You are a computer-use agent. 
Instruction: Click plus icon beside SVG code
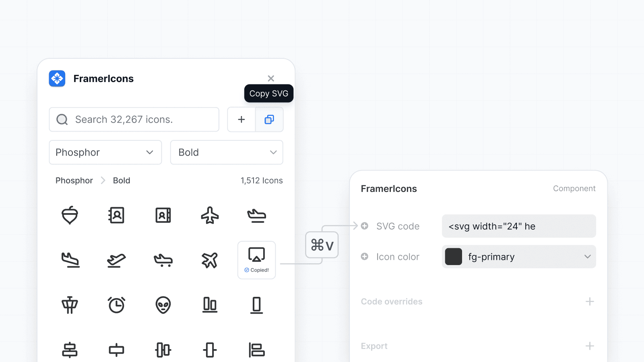(x=365, y=226)
